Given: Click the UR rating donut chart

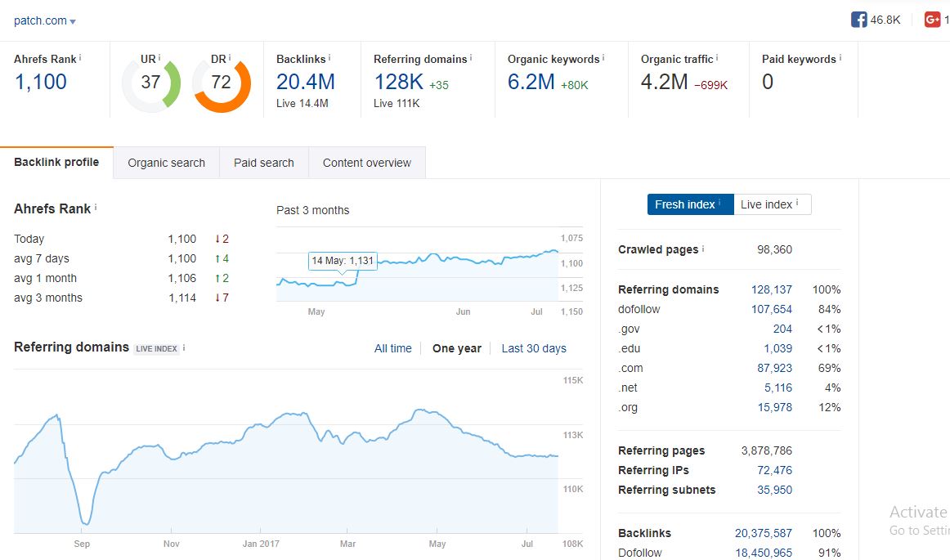Looking at the screenshot, I should 150,83.
